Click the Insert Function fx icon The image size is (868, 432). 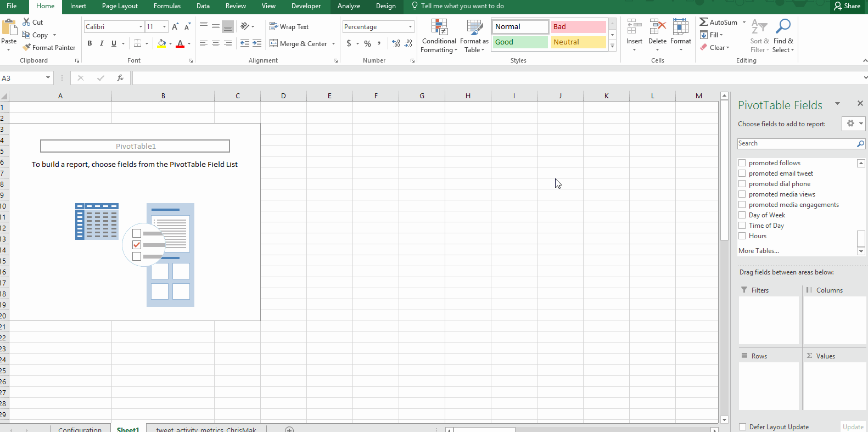click(120, 78)
